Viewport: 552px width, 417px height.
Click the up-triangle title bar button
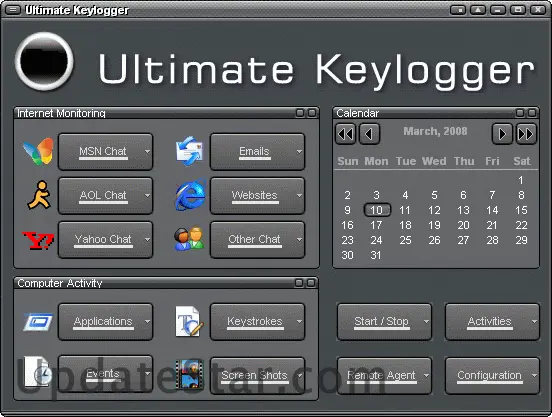click(478, 10)
